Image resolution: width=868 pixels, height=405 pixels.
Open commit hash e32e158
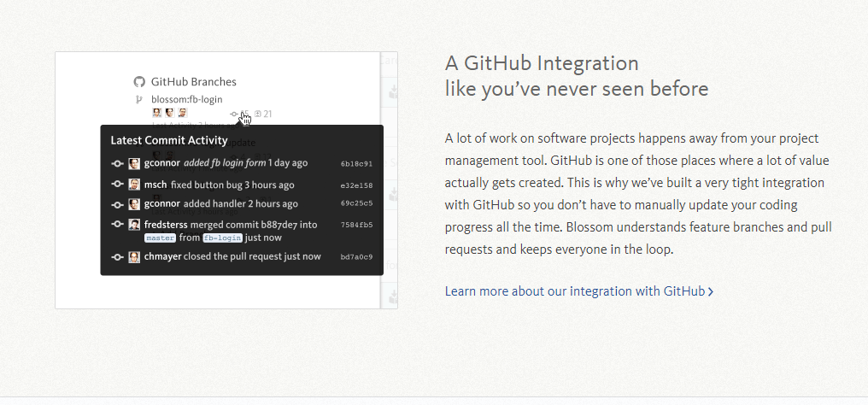(356, 185)
